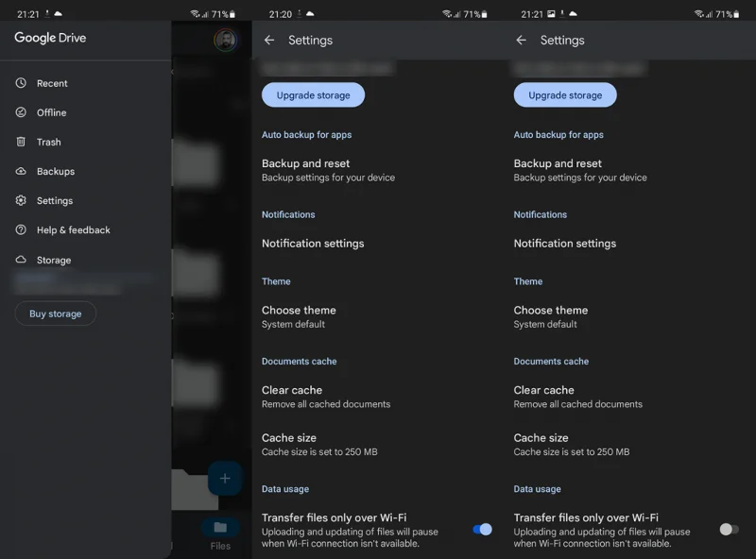Image resolution: width=756 pixels, height=559 pixels.
Task: Tap the Backups cloud upload icon
Action: coord(21,171)
